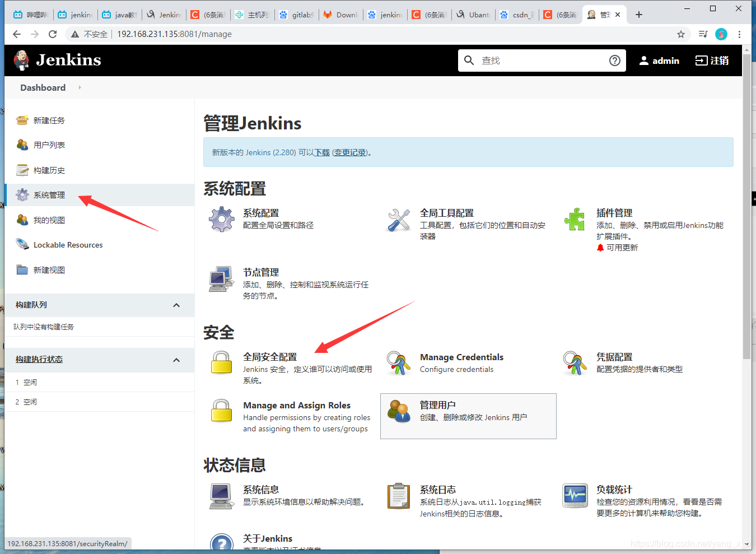Click the Jenkins title text in header

(69, 60)
